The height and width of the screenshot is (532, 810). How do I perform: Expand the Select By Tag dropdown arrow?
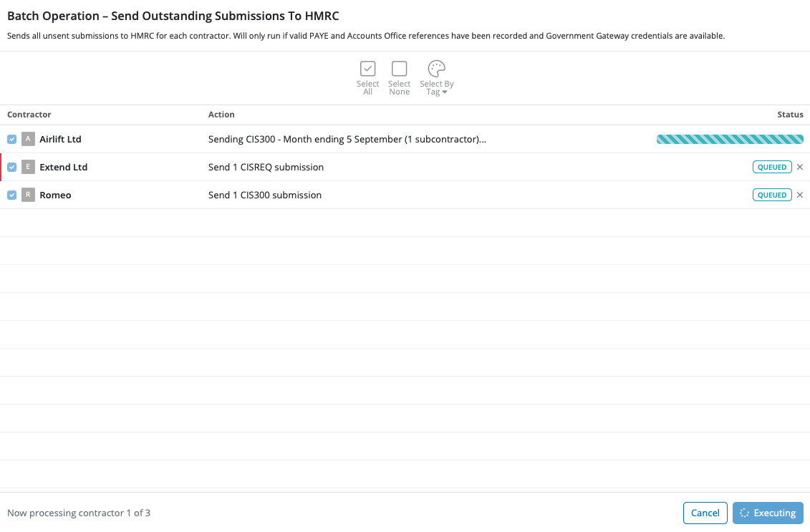(x=444, y=92)
